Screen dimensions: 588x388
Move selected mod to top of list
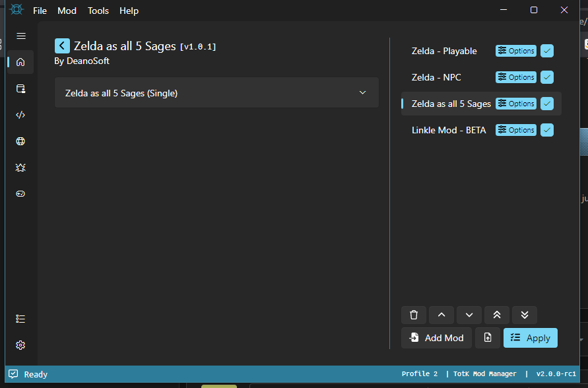pyautogui.click(x=497, y=315)
